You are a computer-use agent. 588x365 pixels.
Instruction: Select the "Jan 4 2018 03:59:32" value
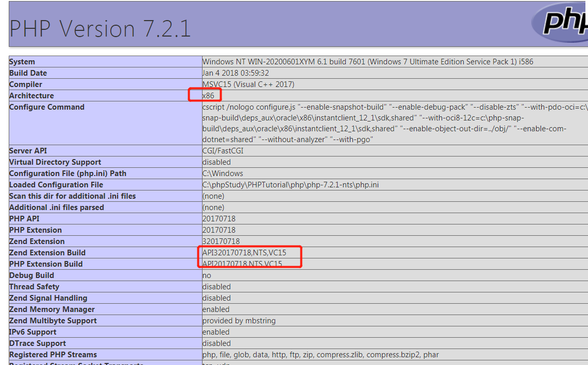tap(236, 73)
